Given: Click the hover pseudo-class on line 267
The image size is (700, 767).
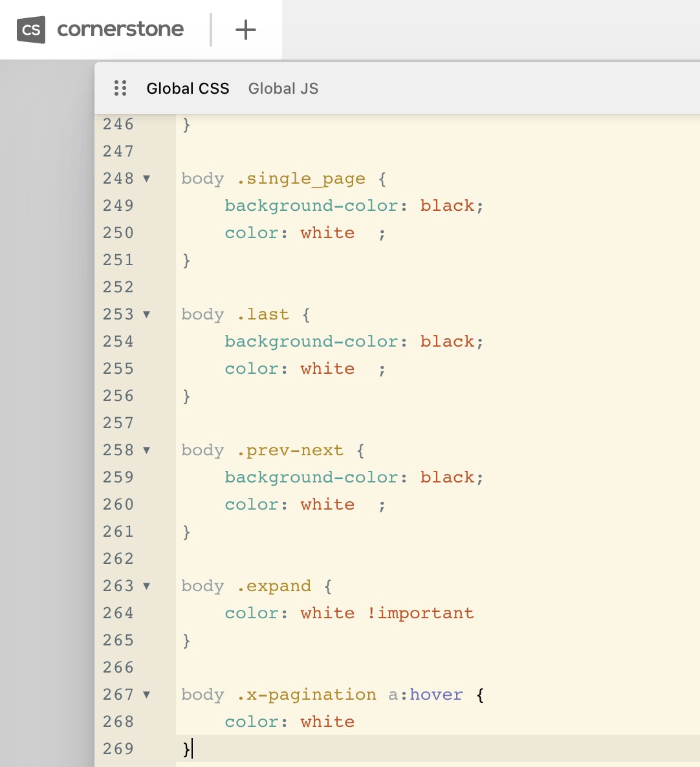Looking at the screenshot, I should point(436,695).
